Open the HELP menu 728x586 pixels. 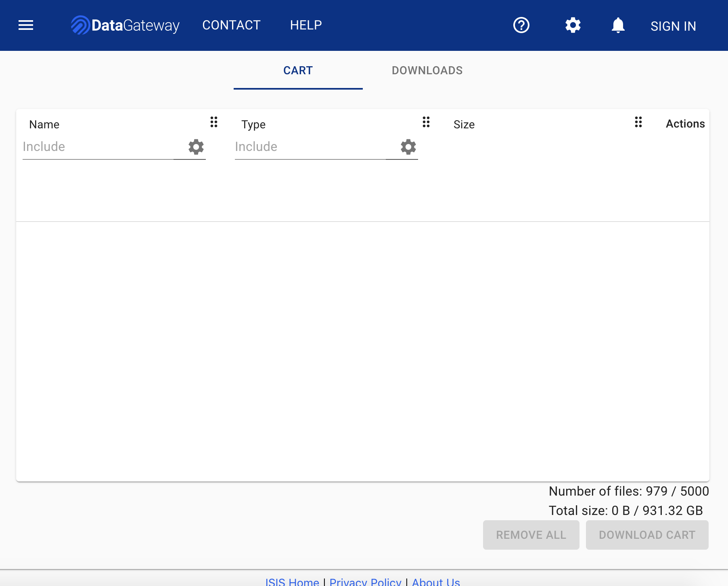click(x=306, y=25)
